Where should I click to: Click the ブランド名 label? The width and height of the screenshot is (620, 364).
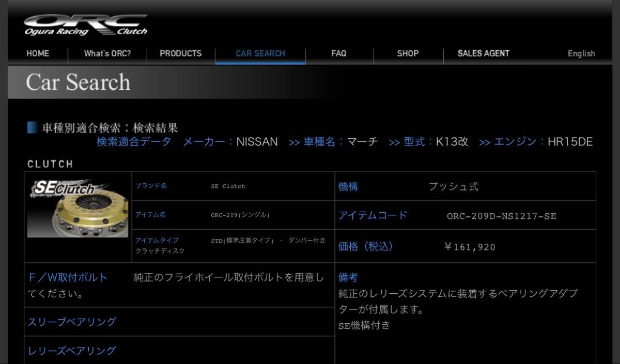(x=151, y=186)
